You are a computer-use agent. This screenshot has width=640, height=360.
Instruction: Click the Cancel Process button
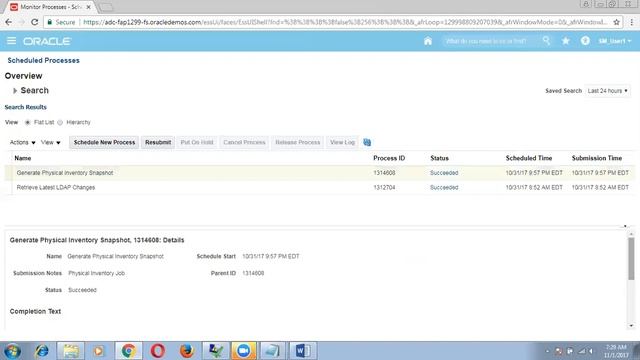pos(244,142)
